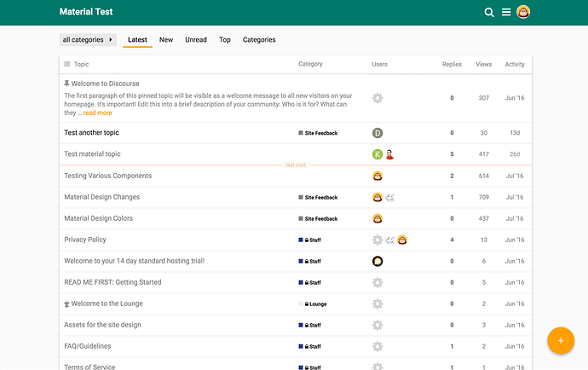Image resolution: width=588 pixels, height=370 pixels.
Task: Open the current user avatar menu
Action: [523, 12]
